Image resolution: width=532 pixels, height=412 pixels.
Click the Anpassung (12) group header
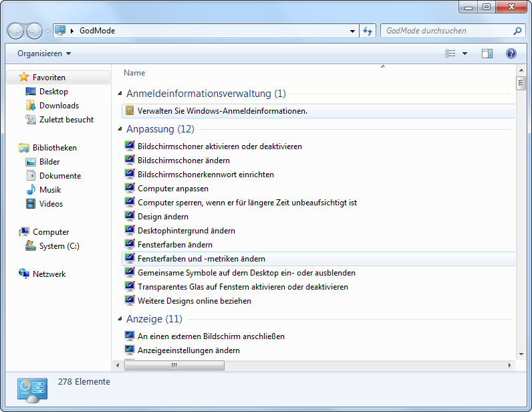(x=160, y=129)
